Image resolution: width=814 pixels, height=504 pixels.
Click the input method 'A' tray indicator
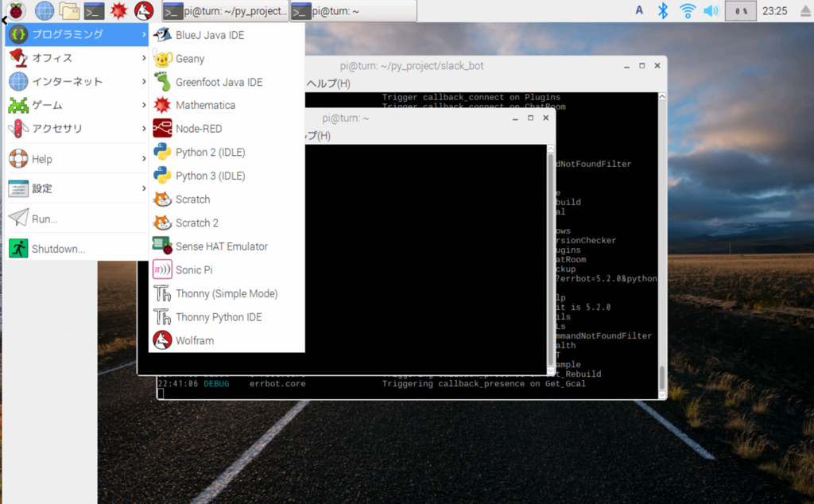639,10
